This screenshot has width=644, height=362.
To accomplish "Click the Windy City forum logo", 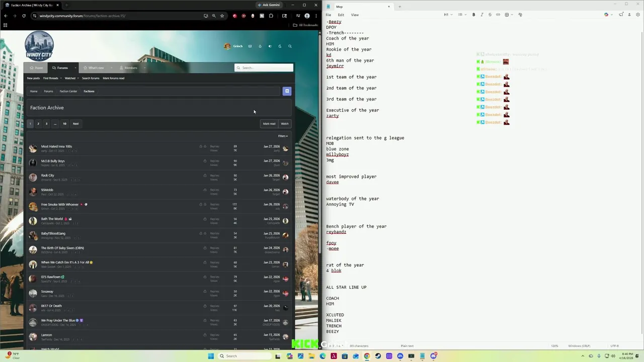I will [39, 46].
